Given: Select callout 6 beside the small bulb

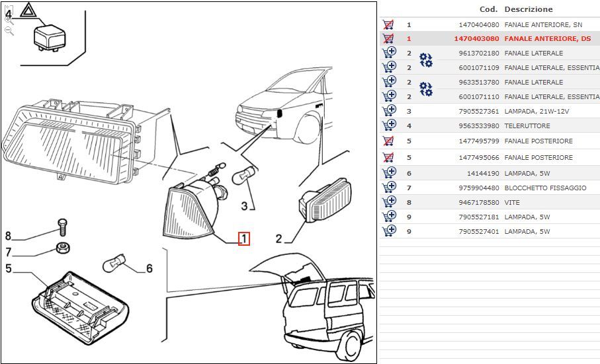Looking at the screenshot, I should pyautogui.click(x=150, y=268).
